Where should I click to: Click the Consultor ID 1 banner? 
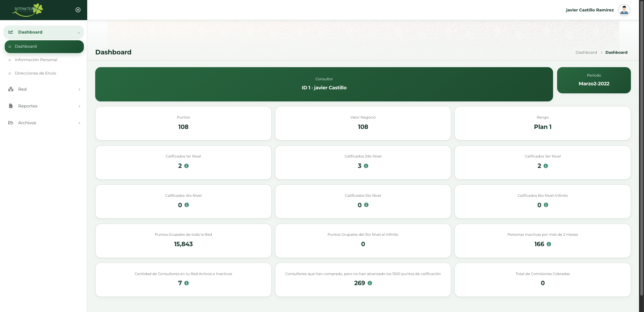[324, 84]
